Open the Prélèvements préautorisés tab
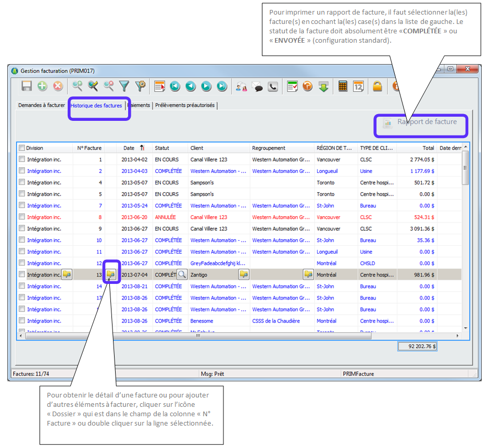Viewport: 488px width, 448px height. tap(185, 105)
